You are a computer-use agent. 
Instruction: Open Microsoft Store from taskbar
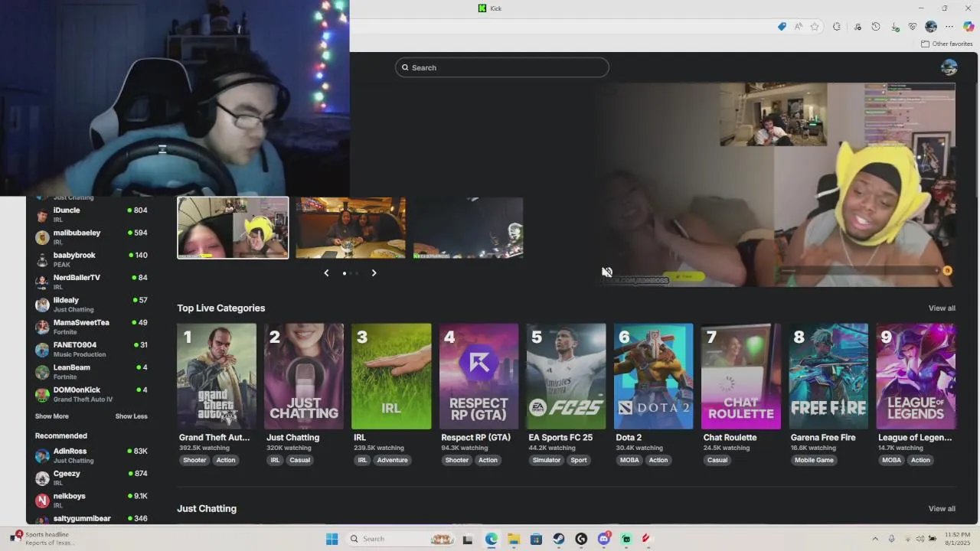pos(536,539)
